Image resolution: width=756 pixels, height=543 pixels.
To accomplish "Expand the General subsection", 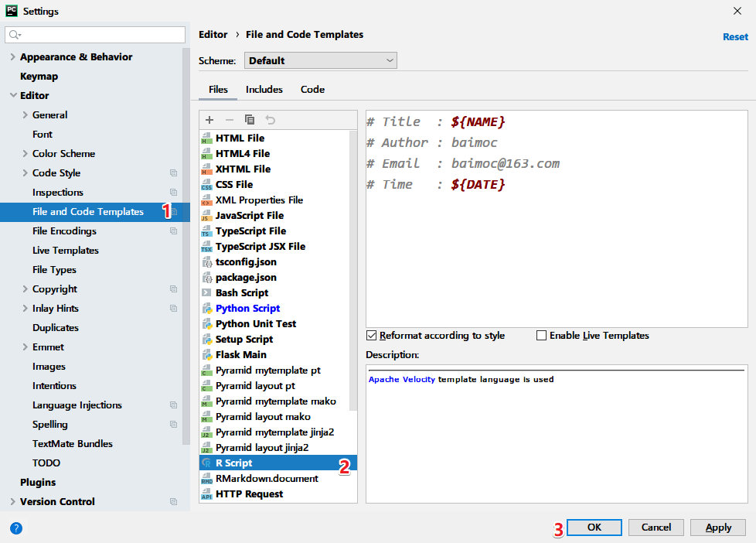I will tap(25, 115).
